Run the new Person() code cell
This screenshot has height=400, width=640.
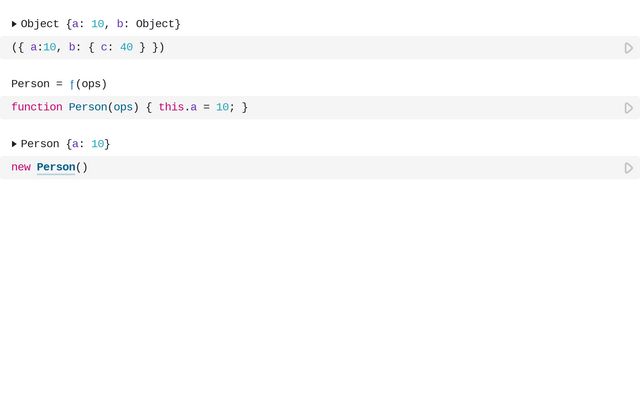click(628, 168)
